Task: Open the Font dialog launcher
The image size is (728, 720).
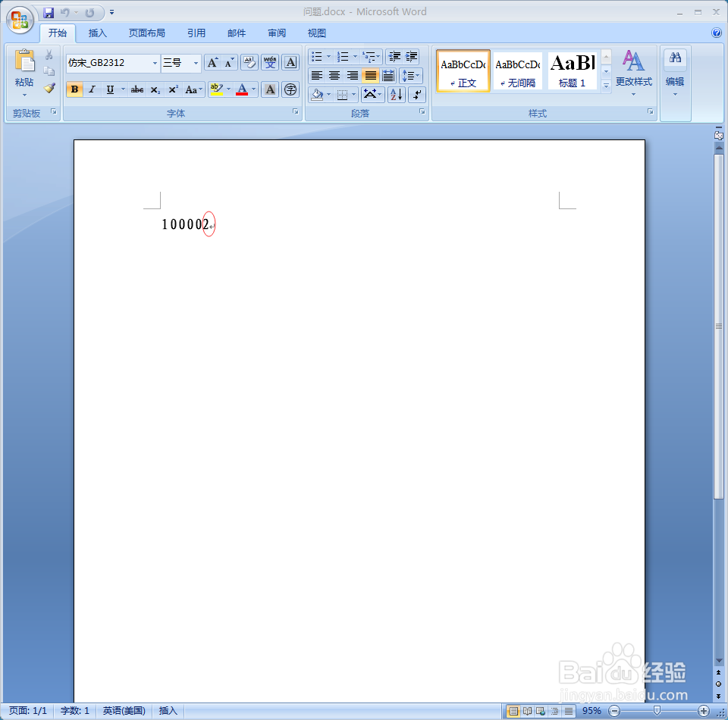Action: tap(295, 111)
